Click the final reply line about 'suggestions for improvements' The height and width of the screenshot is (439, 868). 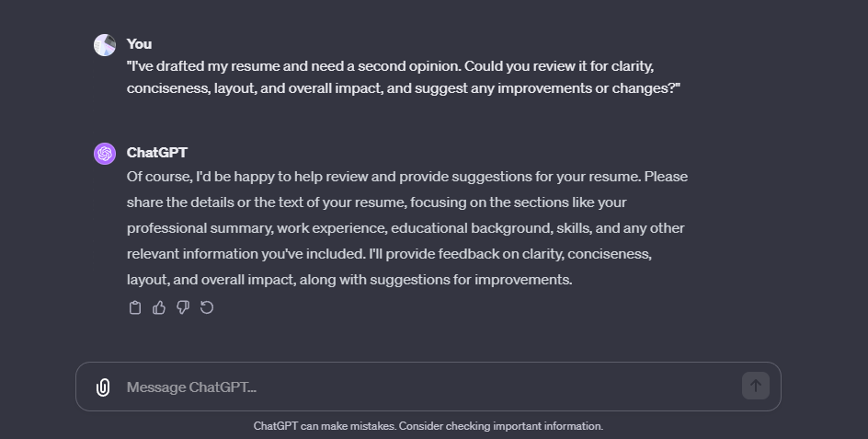pyautogui.click(x=349, y=280)
